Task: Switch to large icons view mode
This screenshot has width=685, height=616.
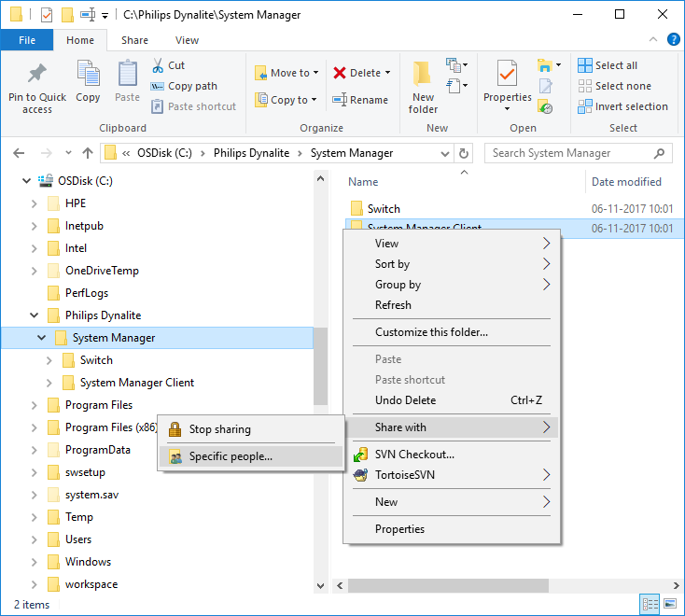Action: 670,605
